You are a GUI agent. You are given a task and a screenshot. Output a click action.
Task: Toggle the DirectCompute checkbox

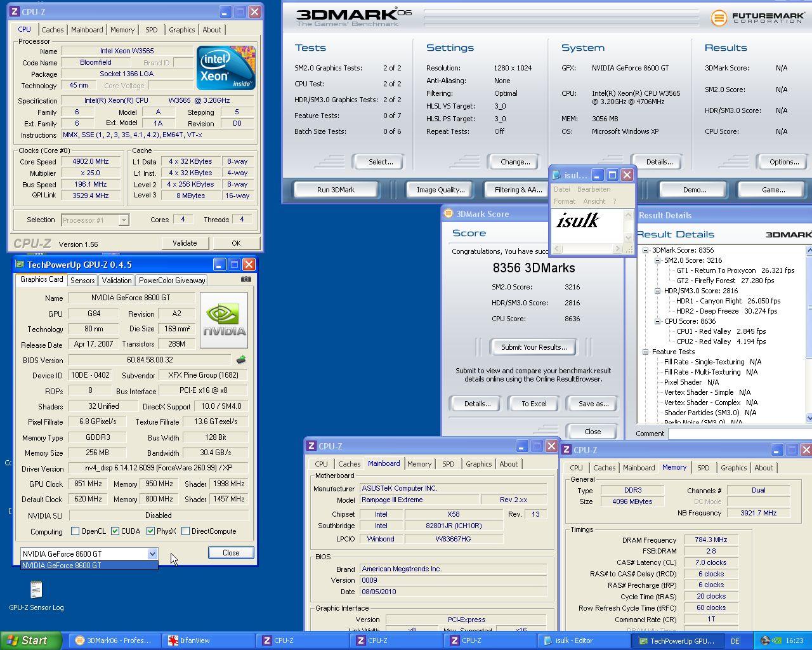[x=185, y=531]
